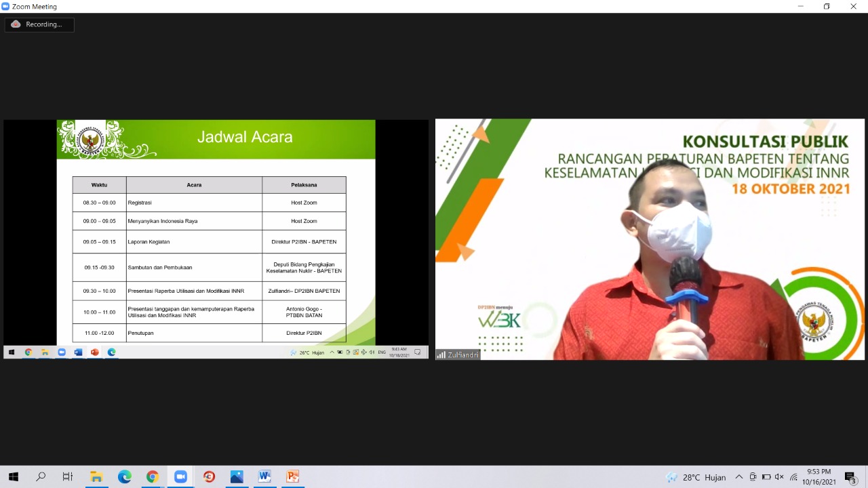
Task: Switch to PowerPoint on the taskbar
Action: [293, 477]
